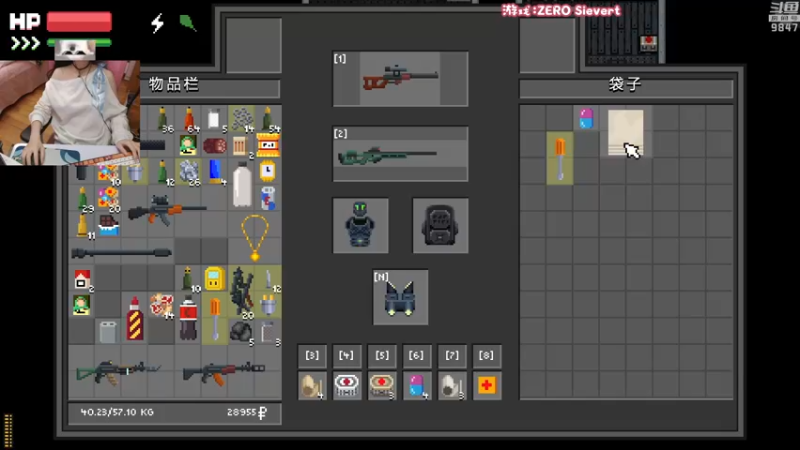Click the 40.23/57.10 KG weight readout
This screenshot has width=800, height=450.
(117, 412)
